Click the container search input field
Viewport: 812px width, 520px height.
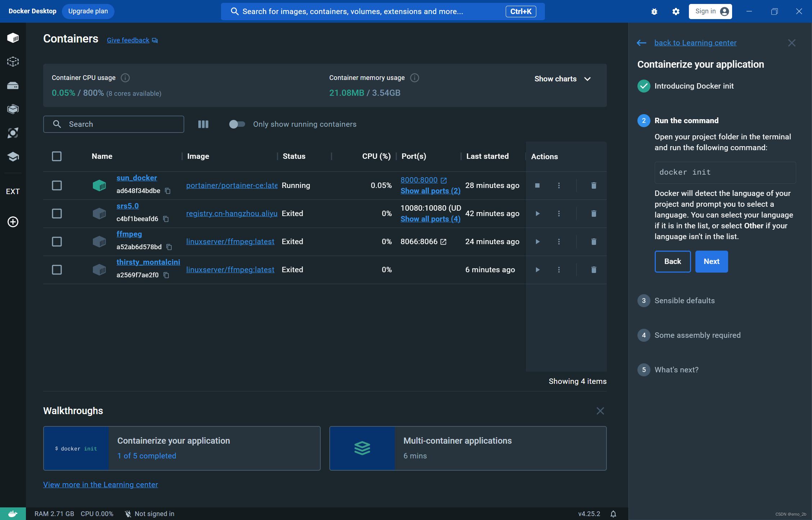[x=113, y=124]
